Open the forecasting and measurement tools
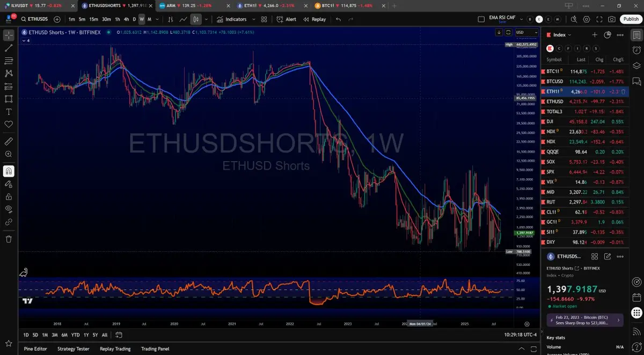 click(x=9, y=86)
